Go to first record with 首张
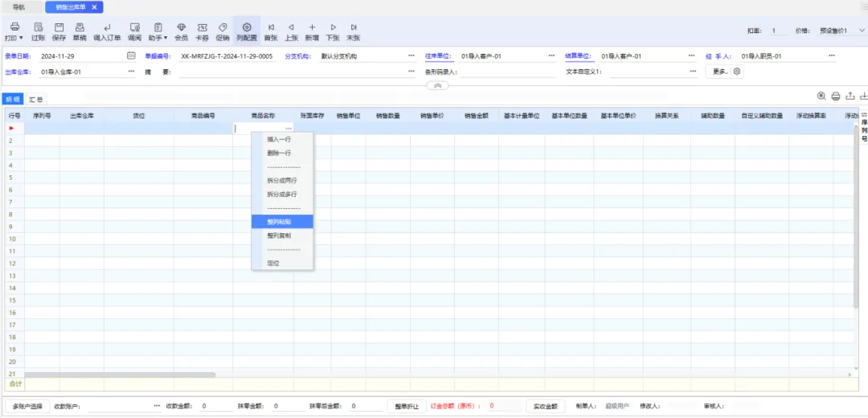868x418 pixels. tap(271, 32)
